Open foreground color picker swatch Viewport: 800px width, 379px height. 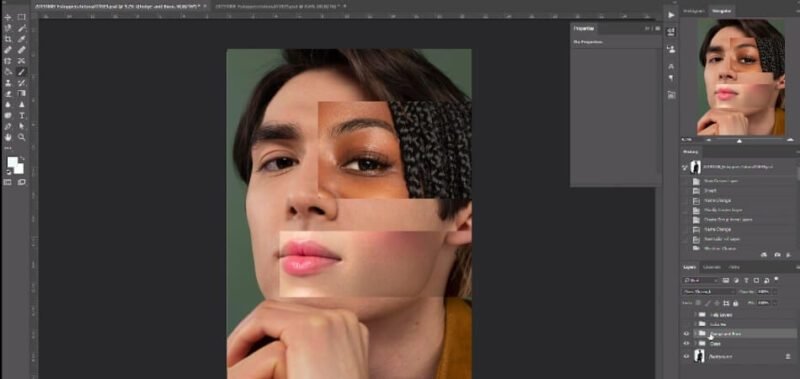(11, 161)
